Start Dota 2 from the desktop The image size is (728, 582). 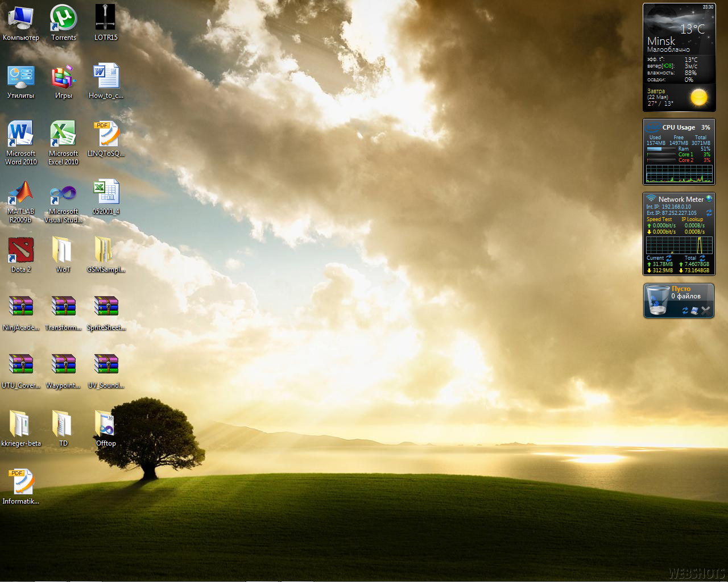(21, 251)
